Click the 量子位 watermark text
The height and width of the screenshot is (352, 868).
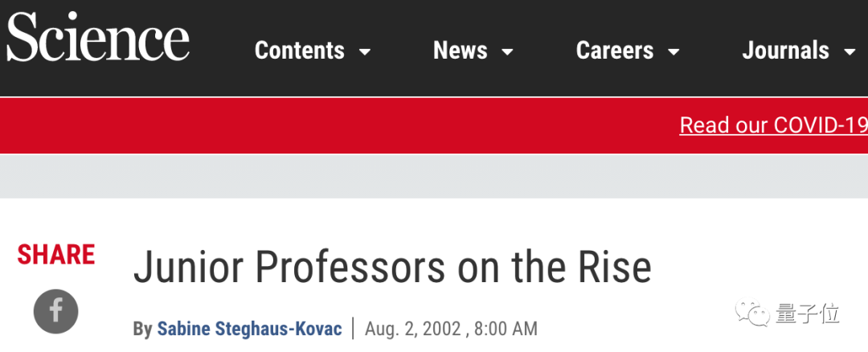point(807,314)
